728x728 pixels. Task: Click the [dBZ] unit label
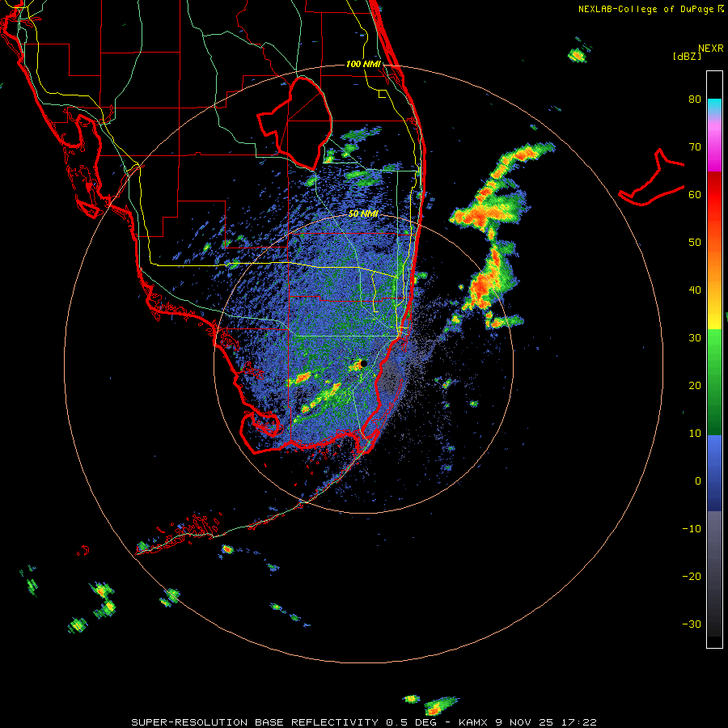click(x=687, y=57)
